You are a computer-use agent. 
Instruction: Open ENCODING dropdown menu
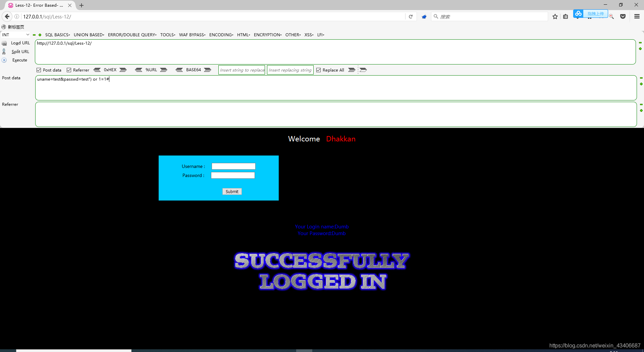pyautogui.click(x=221, y=35)
